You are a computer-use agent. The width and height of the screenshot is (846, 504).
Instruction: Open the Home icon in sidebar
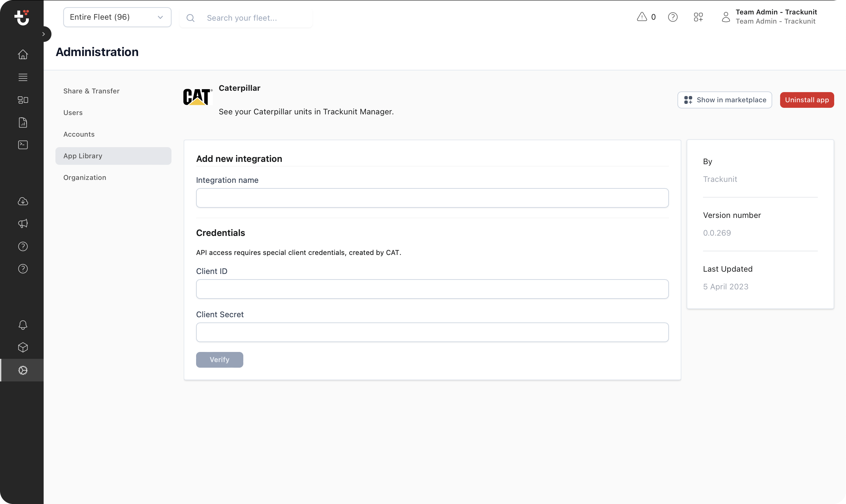click(x=23, y=54)
